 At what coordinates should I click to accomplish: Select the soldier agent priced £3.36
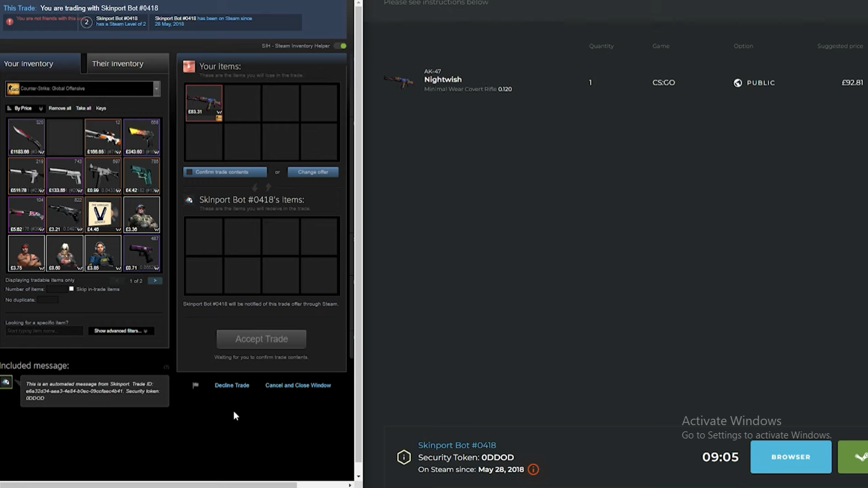[141, 215]
